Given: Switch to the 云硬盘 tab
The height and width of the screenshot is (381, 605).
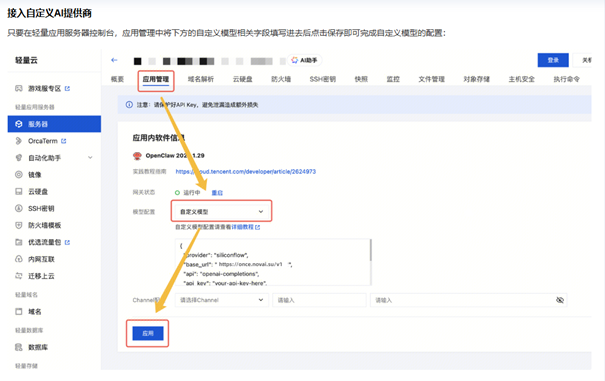Looking at the screenshot, I should pos(242,79).
